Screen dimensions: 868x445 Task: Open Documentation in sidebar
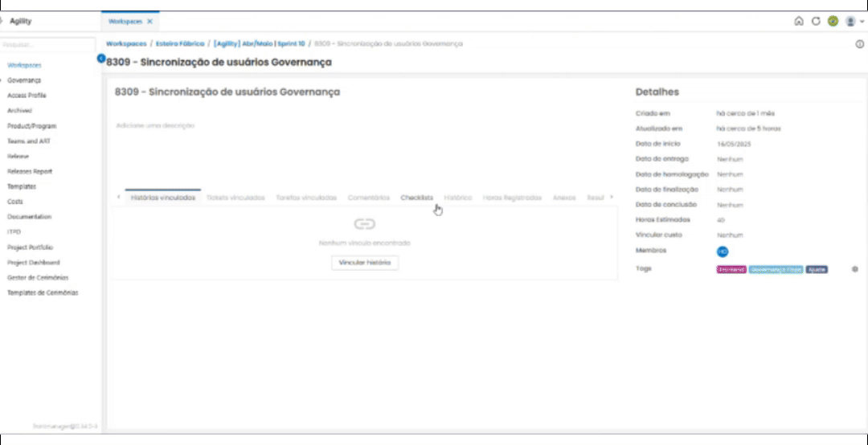pyautogui.click(x=30, y=217)
